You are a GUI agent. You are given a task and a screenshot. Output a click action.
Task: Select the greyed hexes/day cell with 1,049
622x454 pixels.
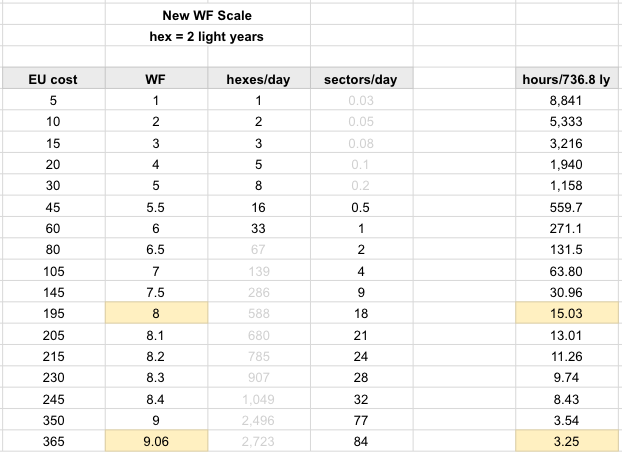point(258,399)
